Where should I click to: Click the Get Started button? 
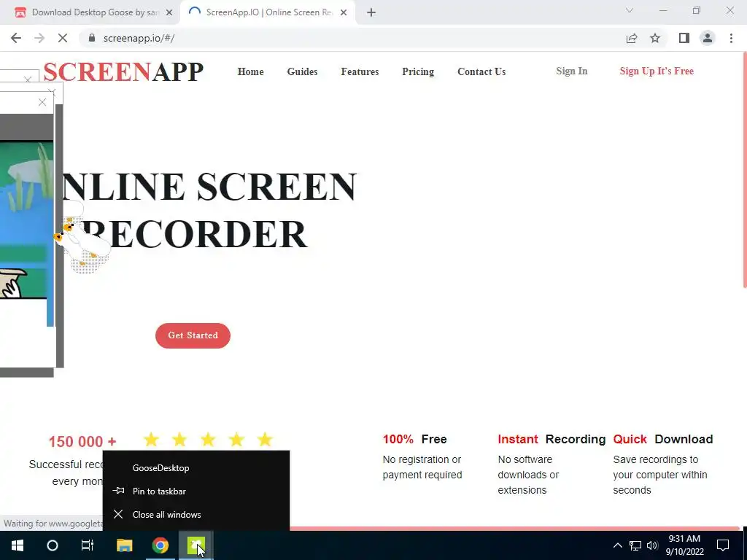(193, 335)
